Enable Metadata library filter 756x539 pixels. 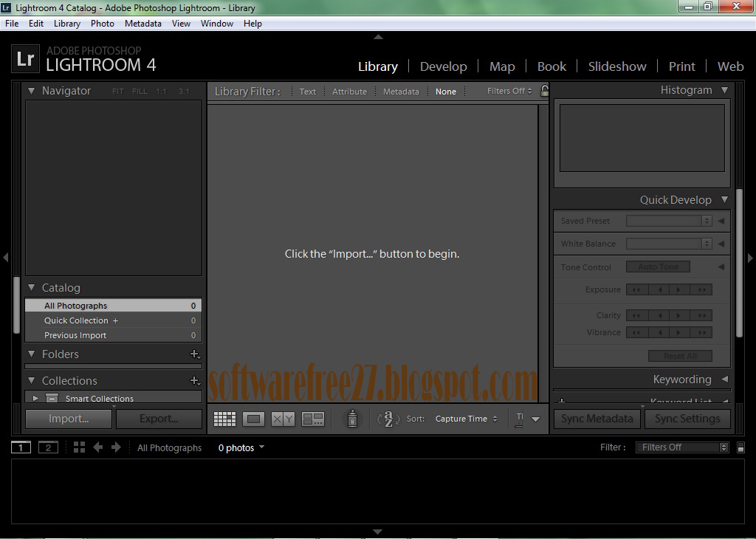coord(401,92)
